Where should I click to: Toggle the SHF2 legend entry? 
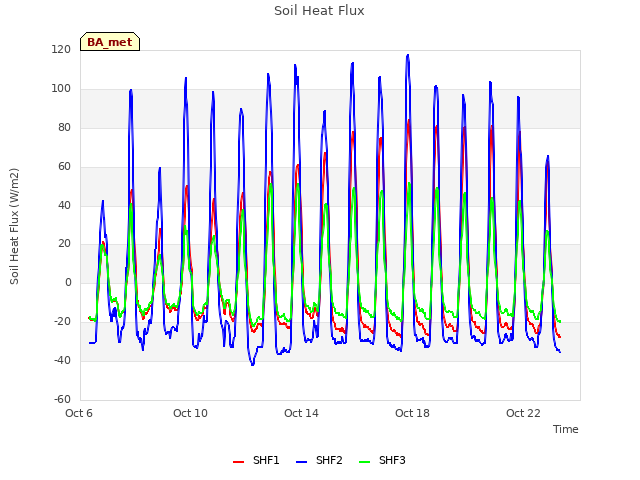point(319,460)
